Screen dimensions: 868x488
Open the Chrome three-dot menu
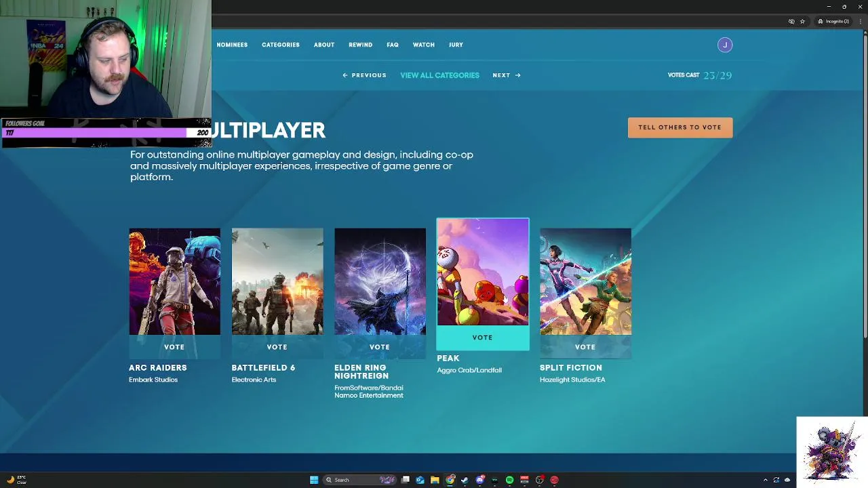861,22
